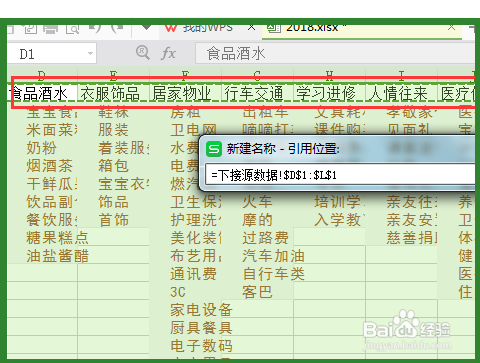
Task: Select the 糖果糕点 cell
Action: pos(42,238)
